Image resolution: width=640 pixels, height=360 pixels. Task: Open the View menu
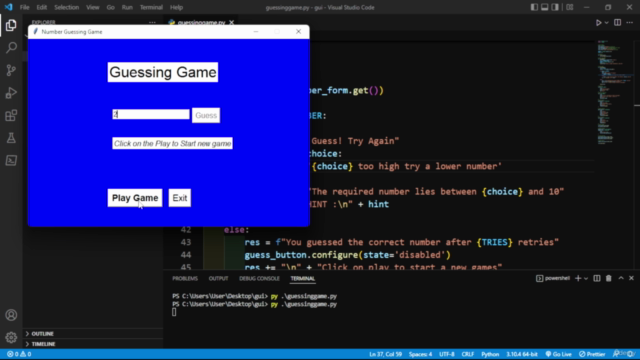coord(93,7)
